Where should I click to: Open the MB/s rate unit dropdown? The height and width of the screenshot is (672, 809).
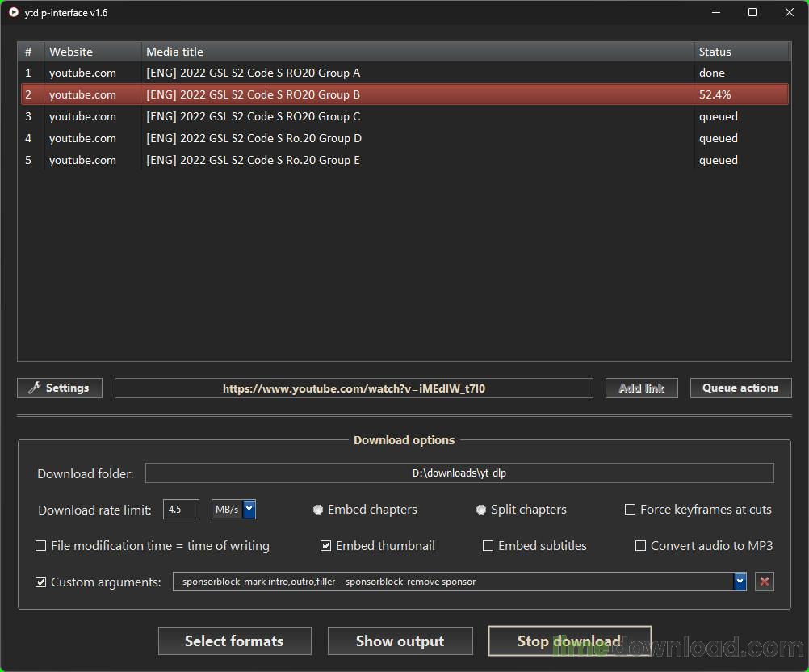pos(249,509)
